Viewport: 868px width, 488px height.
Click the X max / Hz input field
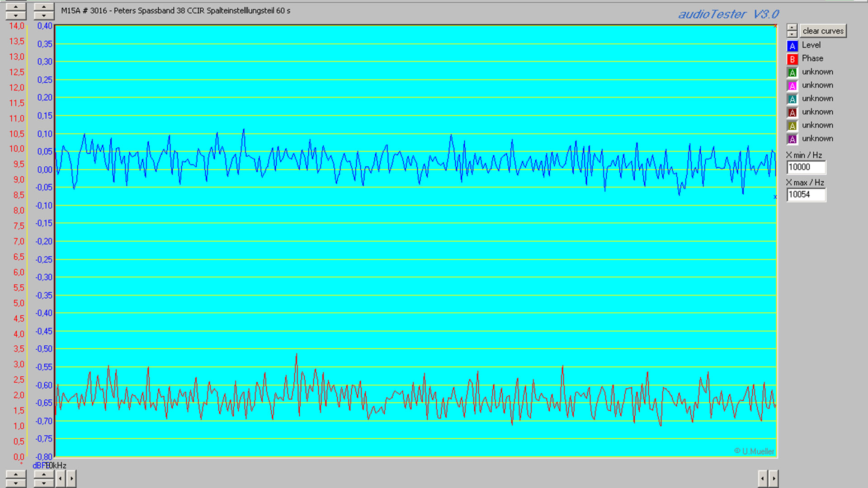pos(806,195)
